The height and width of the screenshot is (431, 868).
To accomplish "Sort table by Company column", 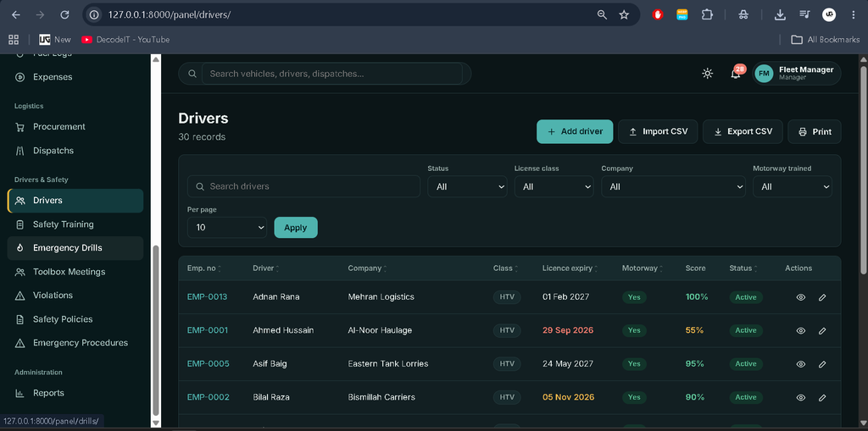I will (x=367, y=268).
